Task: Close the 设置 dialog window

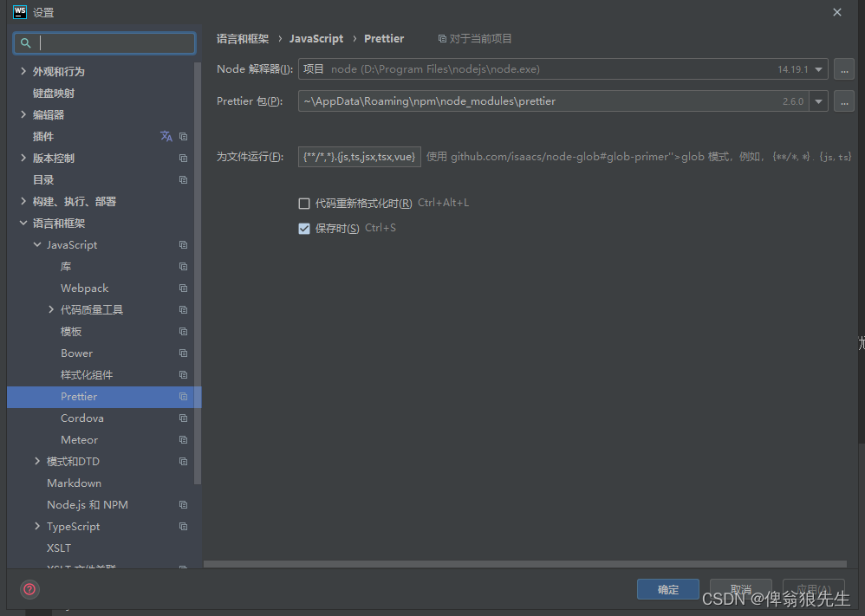Action: [x=837, y=12]
